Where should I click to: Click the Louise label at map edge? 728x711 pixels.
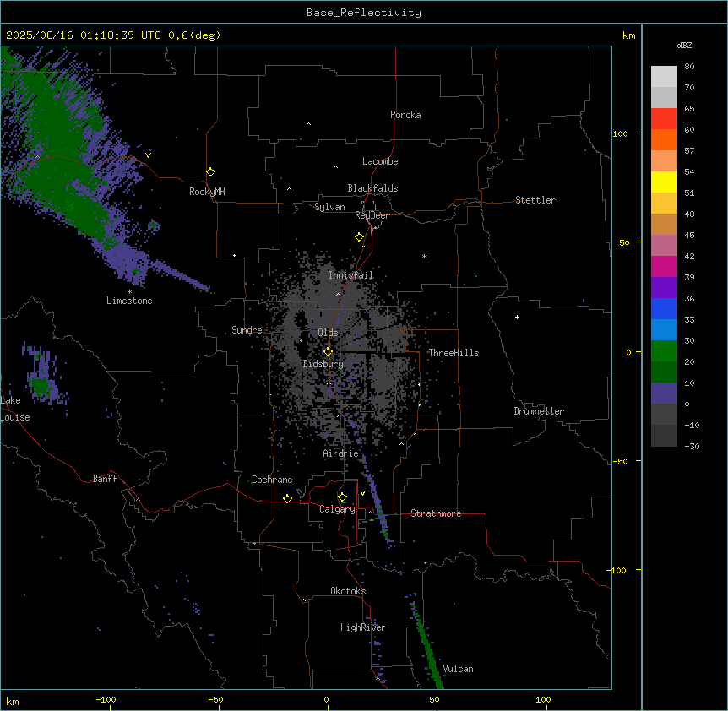(15, 417)
